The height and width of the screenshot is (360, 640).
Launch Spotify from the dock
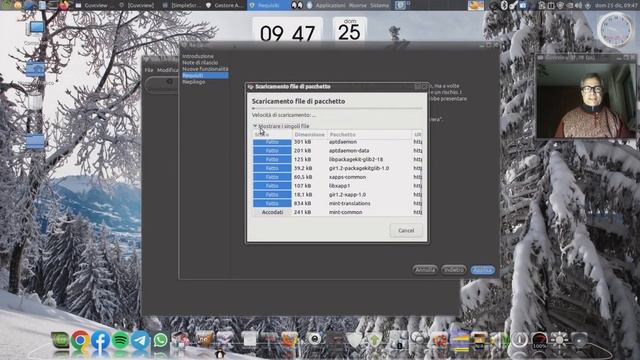[x=120, y=340]
